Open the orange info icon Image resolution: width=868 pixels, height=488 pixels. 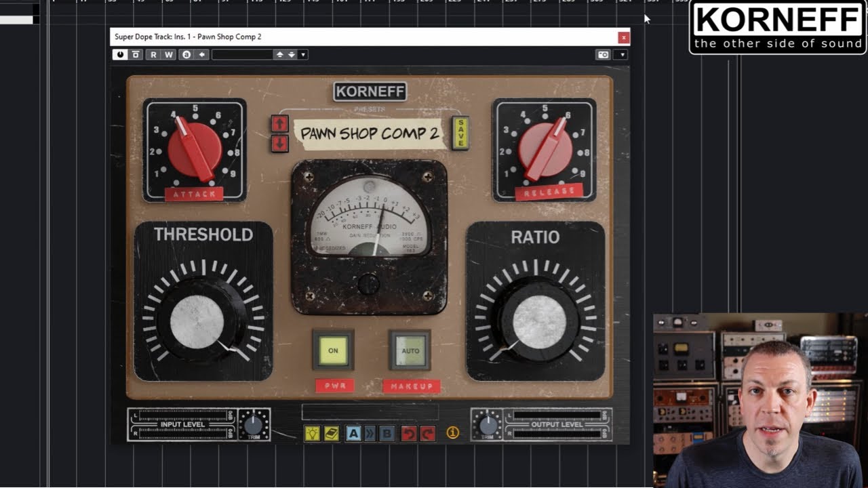pos(453,432)
